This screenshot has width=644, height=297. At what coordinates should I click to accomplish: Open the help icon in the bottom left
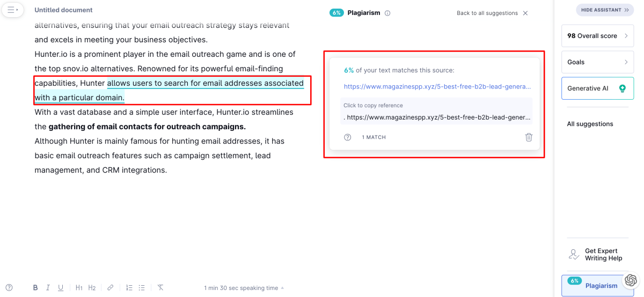point(9,288)
